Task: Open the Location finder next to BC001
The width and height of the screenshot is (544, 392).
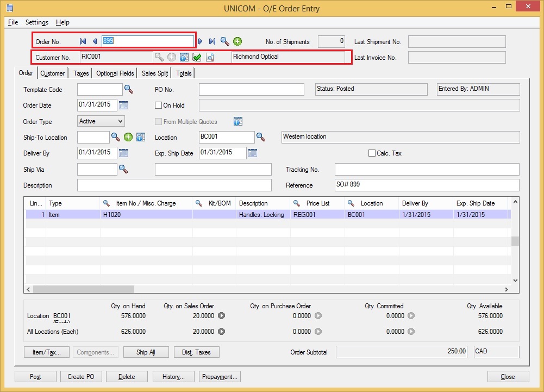Action: tap(261, 137)
